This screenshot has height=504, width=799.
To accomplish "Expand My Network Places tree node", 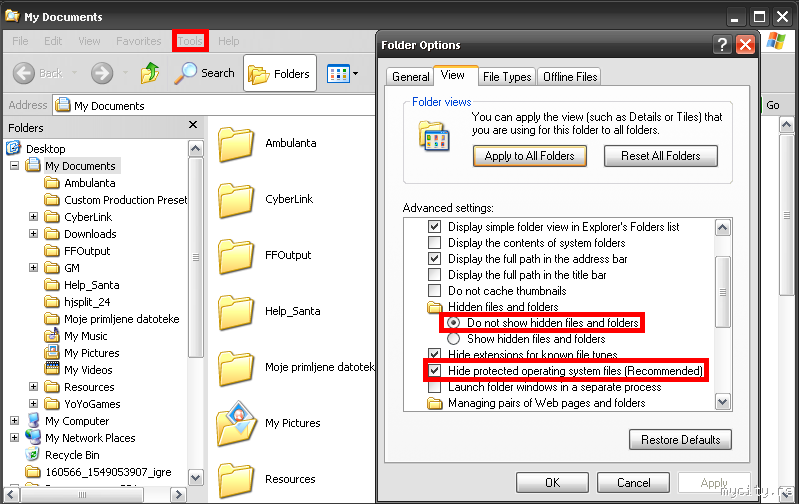I will 14,438.
